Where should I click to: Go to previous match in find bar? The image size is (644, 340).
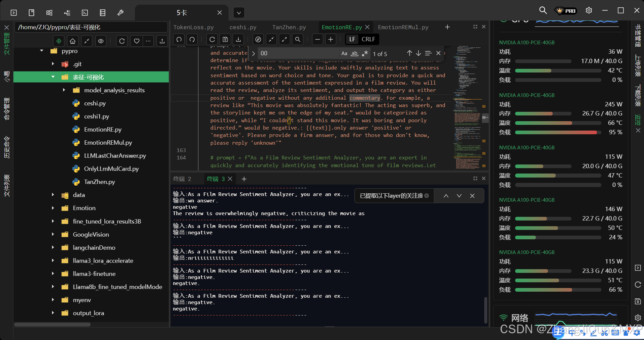coord(409,53)
